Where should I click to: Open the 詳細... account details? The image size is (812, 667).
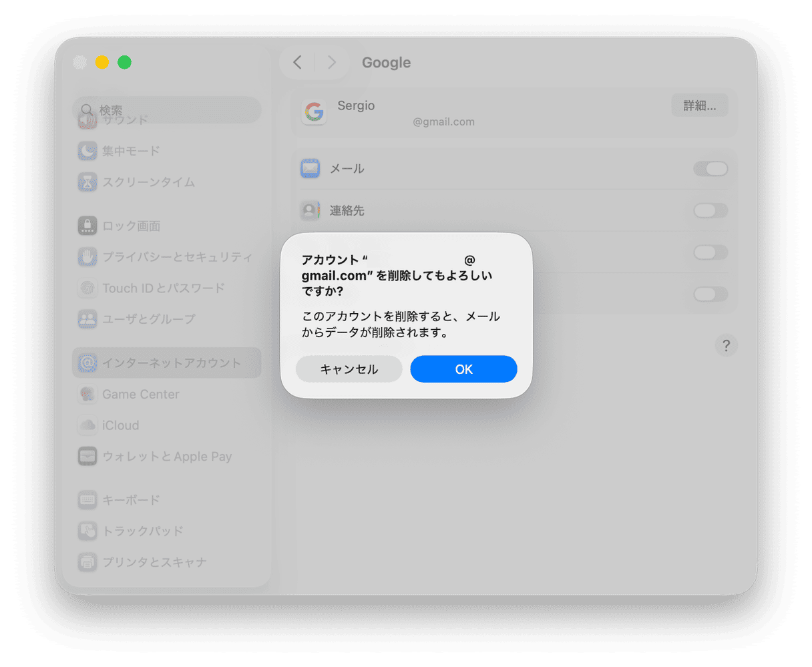point(699,105)
